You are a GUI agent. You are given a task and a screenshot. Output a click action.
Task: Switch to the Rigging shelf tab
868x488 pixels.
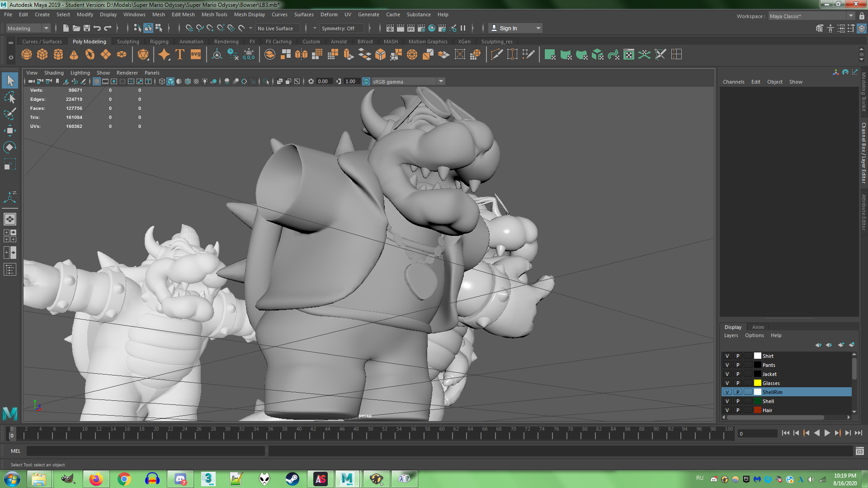[x=159, y=42]
